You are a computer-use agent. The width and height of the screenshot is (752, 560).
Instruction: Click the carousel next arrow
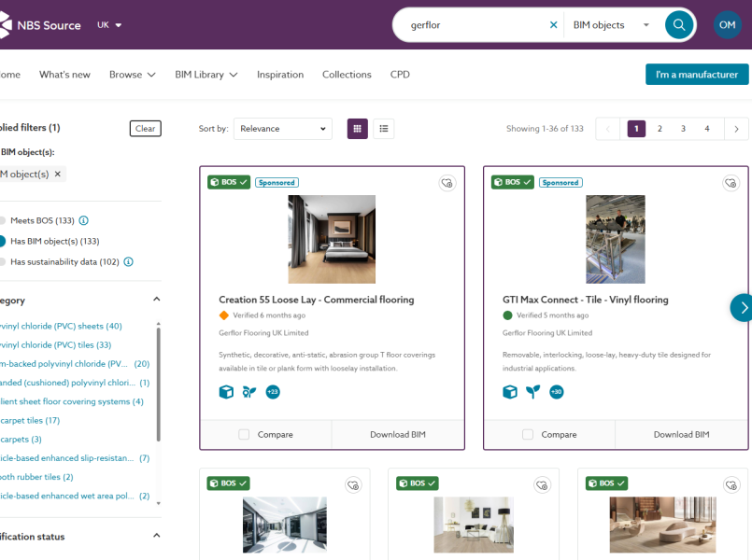(x=743, y=307)
